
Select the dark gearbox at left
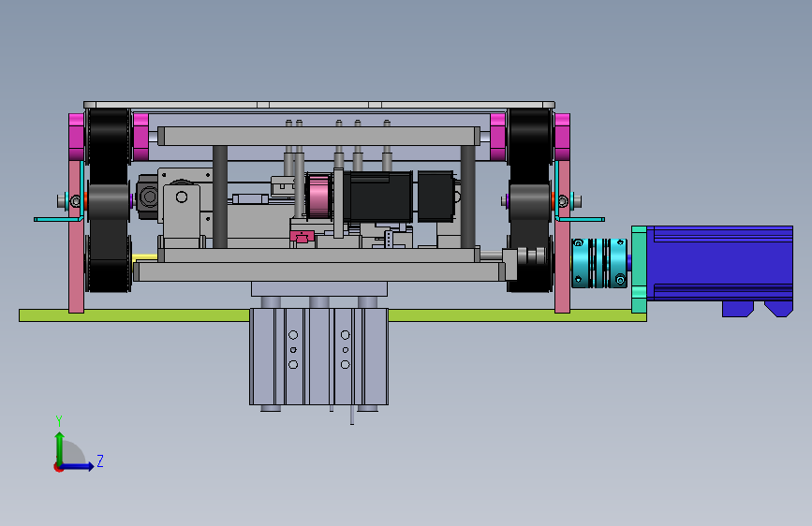[x=147, y=197]
